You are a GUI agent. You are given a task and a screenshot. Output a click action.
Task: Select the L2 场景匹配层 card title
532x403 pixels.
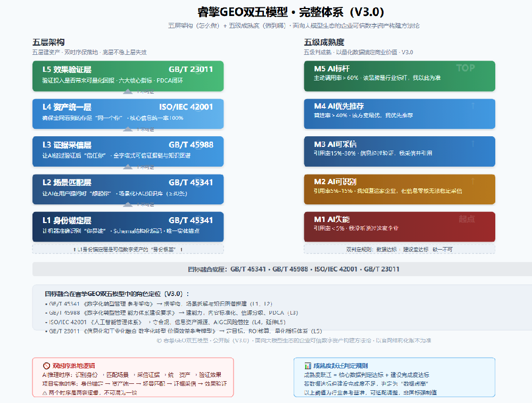point(67,183)
